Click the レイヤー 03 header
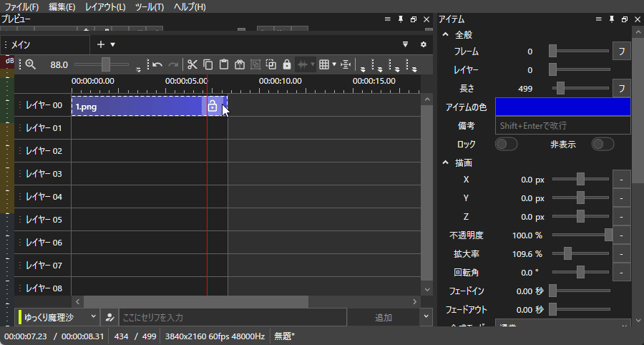644x345 pixels. click(43, 174)
